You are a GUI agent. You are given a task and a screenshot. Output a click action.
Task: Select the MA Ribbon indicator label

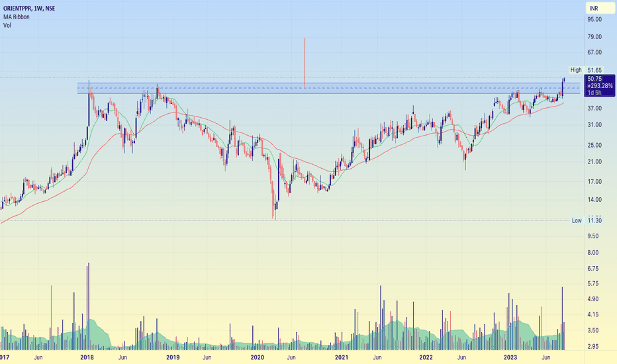[16, 17]
